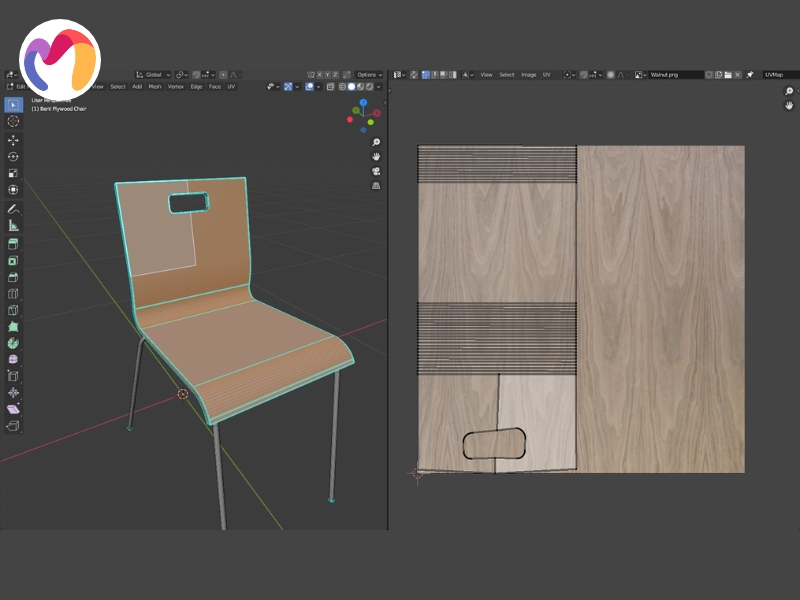Open the Image menu in the UV Editor
The width and height of the screenshot is (800, 600).
(x=528, y=73)
